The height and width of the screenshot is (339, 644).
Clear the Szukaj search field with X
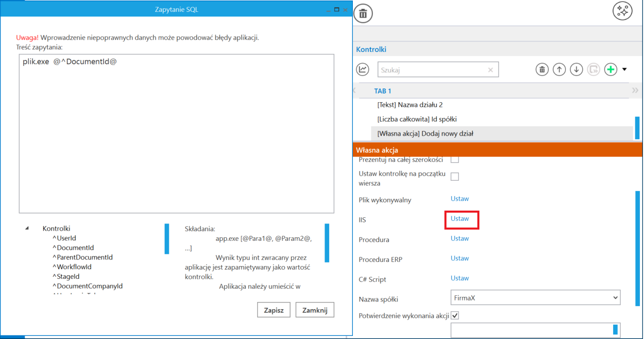490,70
